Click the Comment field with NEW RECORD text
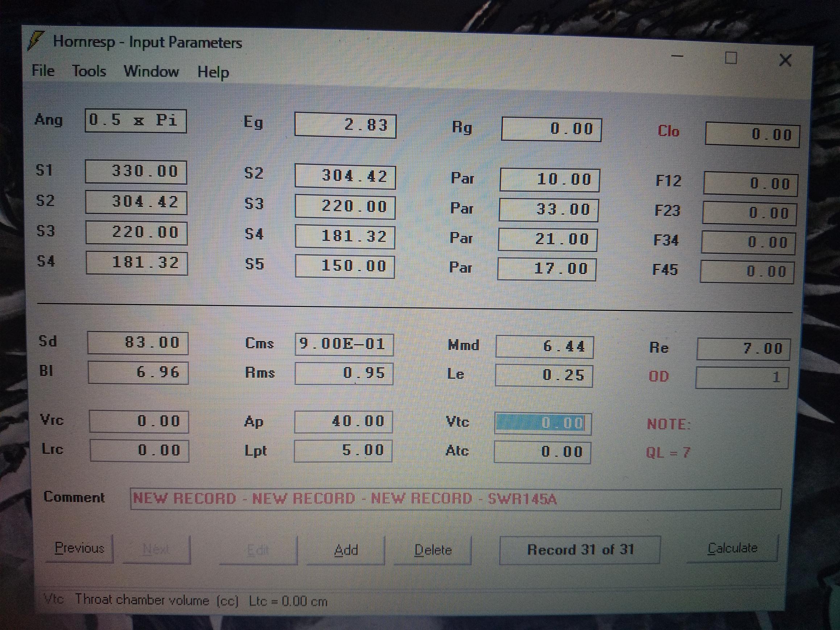Viewport: 840px width, 630px height. click(456, 498)
